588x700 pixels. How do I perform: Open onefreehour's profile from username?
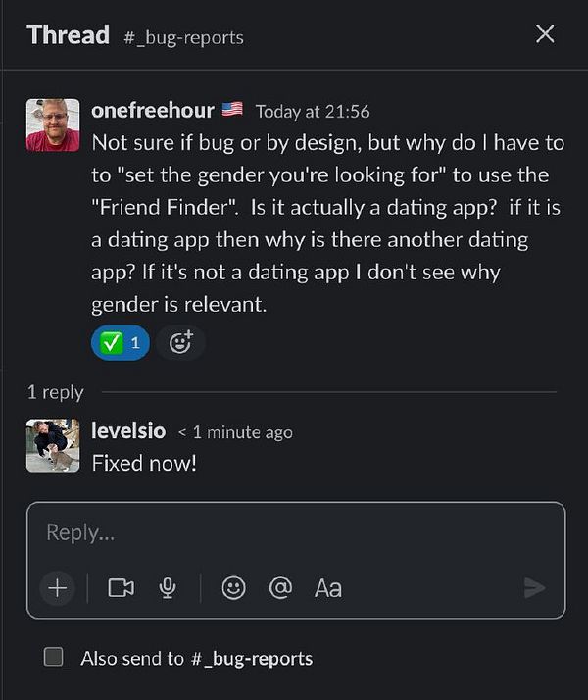click(x=152, y=111)
